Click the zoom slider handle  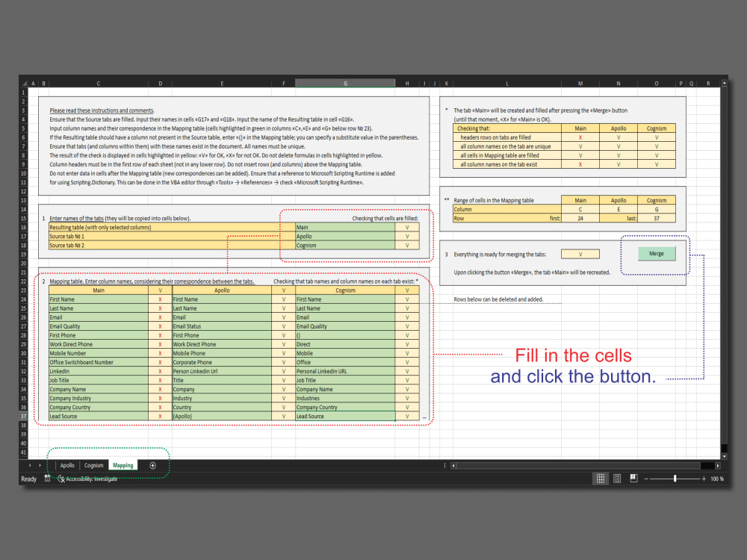[675, 478]
